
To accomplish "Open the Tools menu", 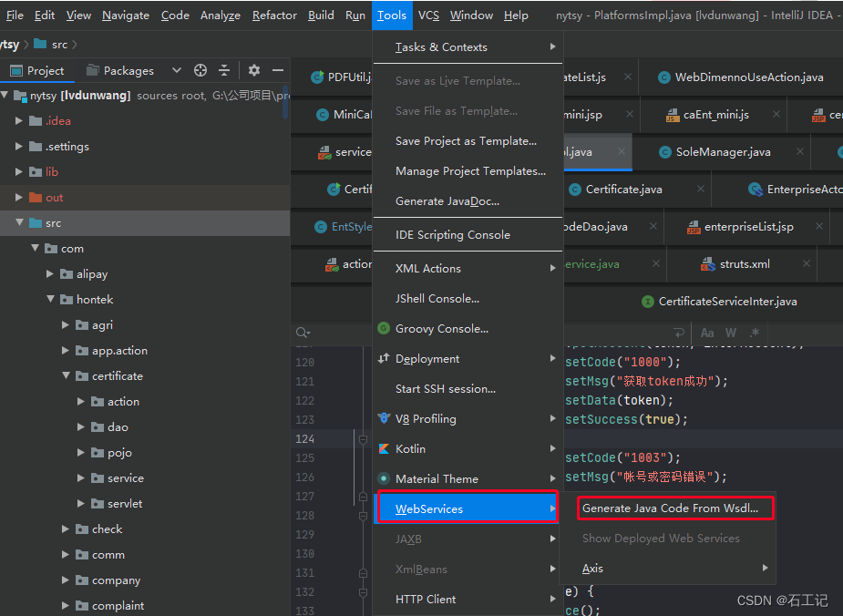I will pyautogui.click(x=392, y=15).
